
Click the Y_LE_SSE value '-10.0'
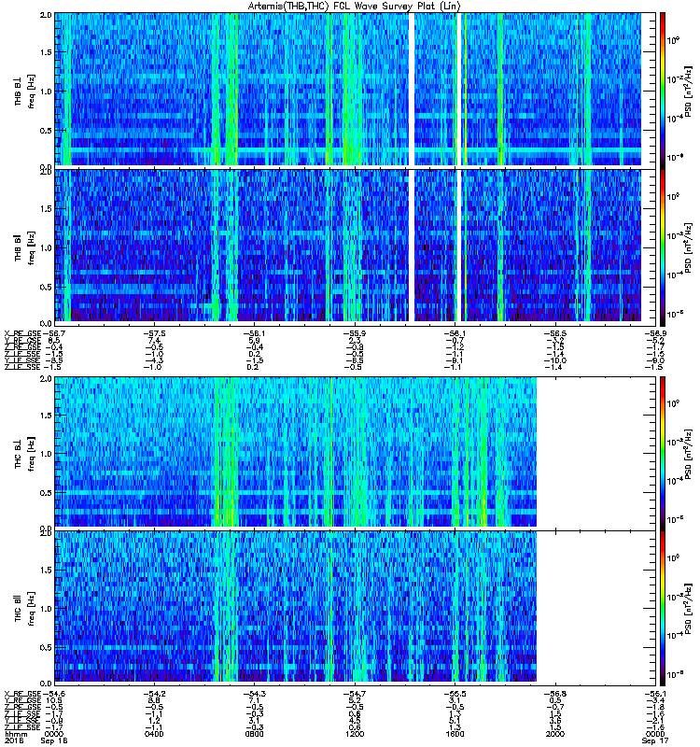point(554,360)
